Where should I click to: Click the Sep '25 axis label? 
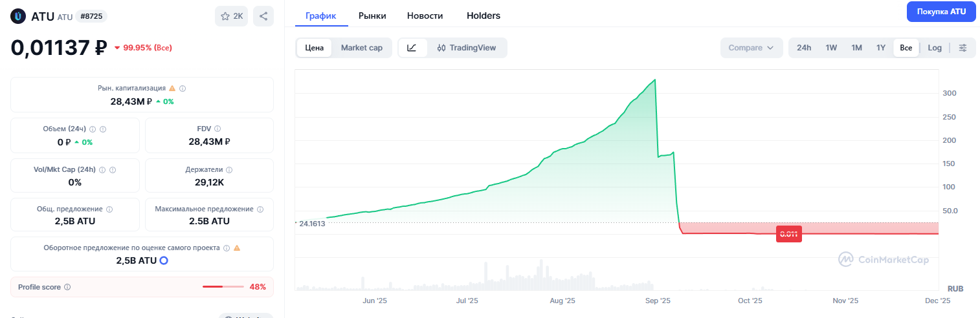click(659, 301)
